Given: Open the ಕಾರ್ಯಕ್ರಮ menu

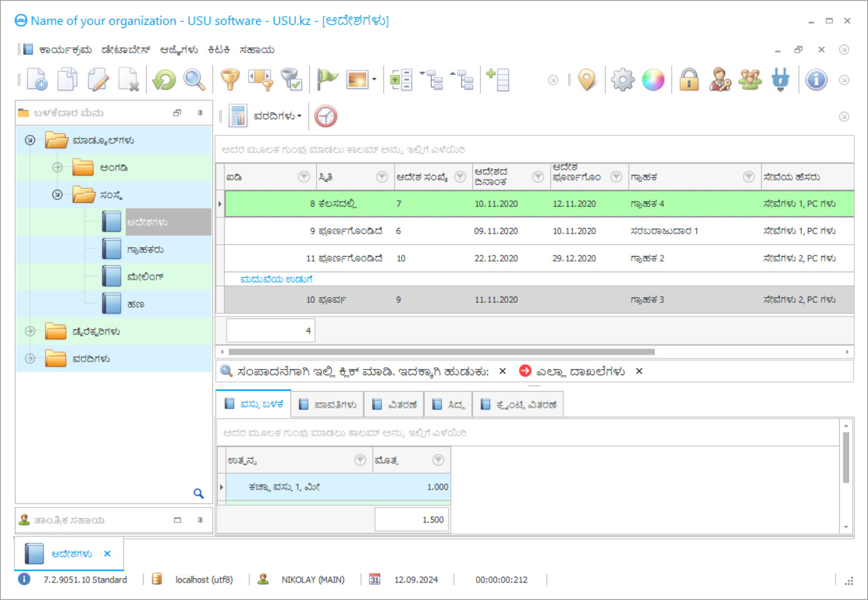Looking at the screenshot, I should pyautogui.click(x=65, y=50).
